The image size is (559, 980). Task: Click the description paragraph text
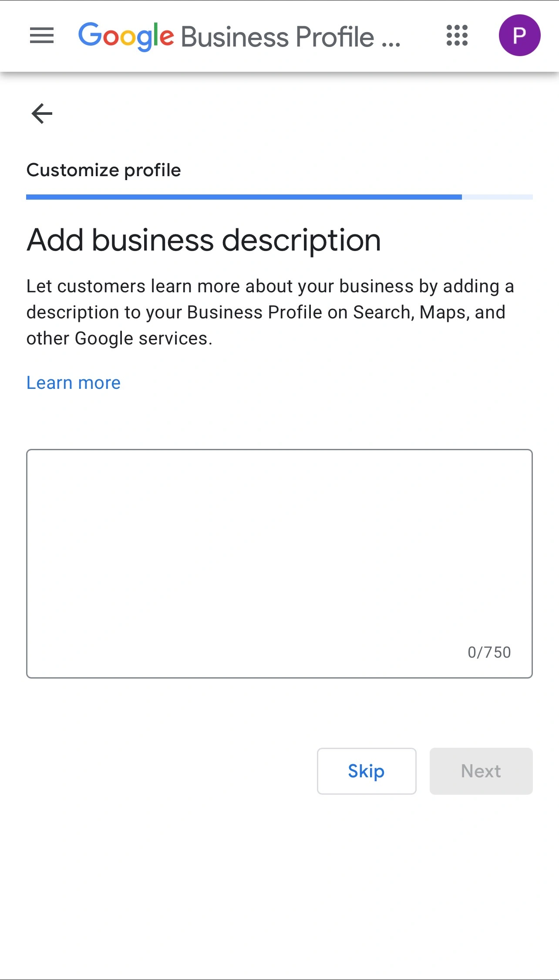270,311
